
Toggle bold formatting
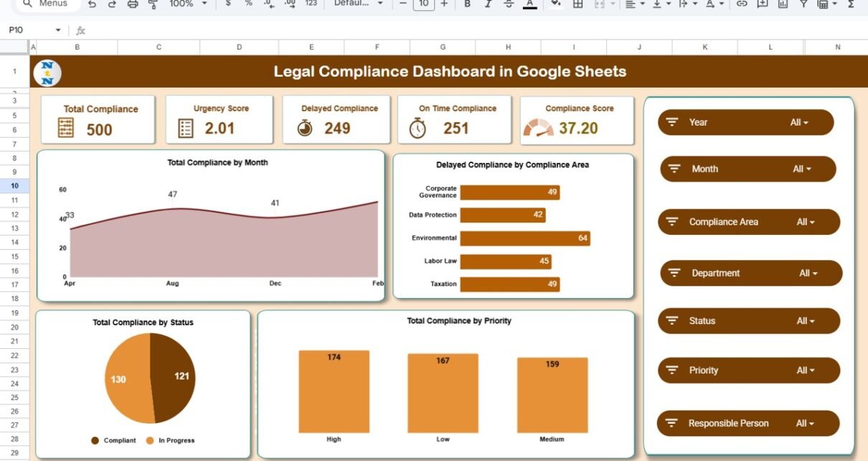pyautogui.click(x=467, y=4)
